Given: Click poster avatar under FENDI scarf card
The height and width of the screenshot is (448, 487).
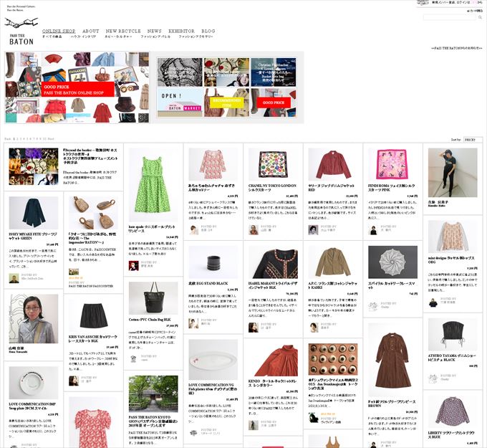Looking at the screenshot, I should point(373,230).
